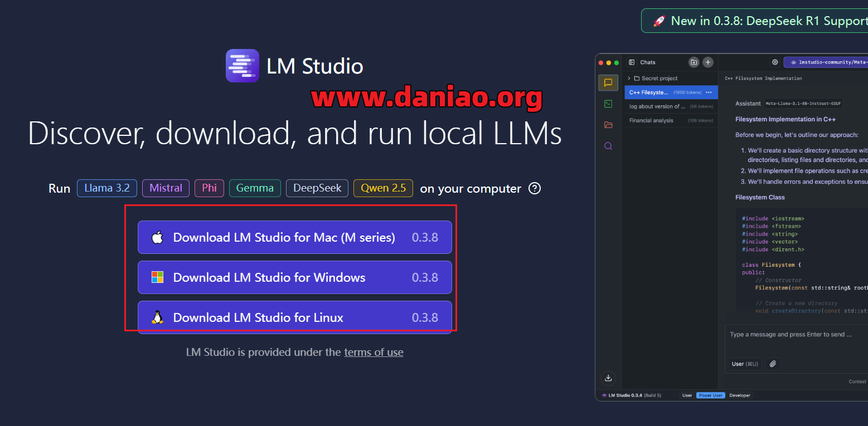Click the folder icon of Secret project
The width and height of the screenshot is (868, 426).
pyautogui.click(x=637, y=79)
